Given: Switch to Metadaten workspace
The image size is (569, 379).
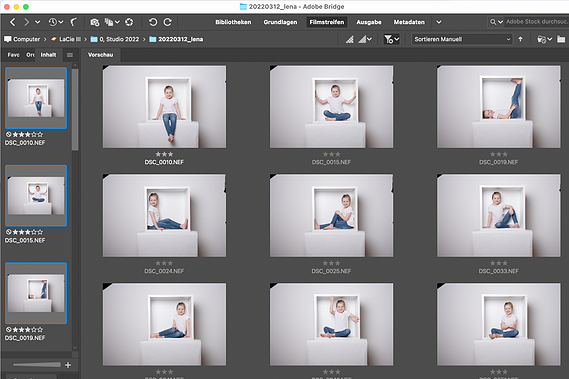Looking at the screenshot, I should pyautogui.click(x=409, y=22).
